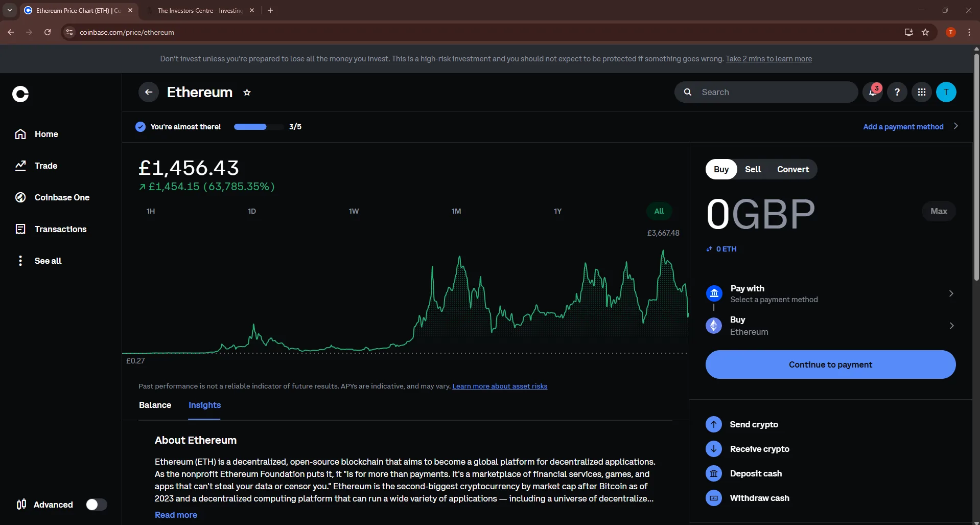
Task: Reload the page in browser toolbar
Action: tap(48, 32)
